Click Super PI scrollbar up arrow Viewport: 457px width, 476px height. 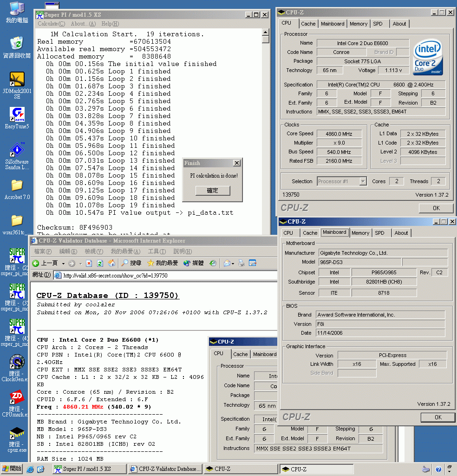265,32
